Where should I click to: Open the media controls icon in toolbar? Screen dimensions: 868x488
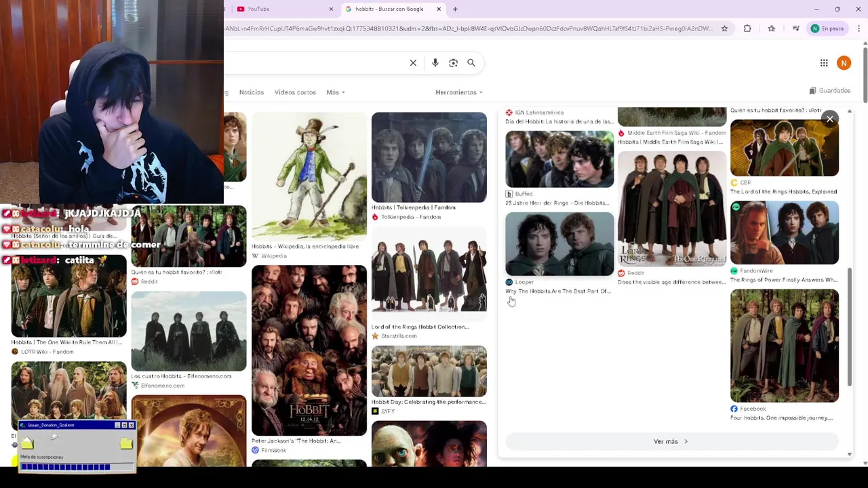[795, 28]
